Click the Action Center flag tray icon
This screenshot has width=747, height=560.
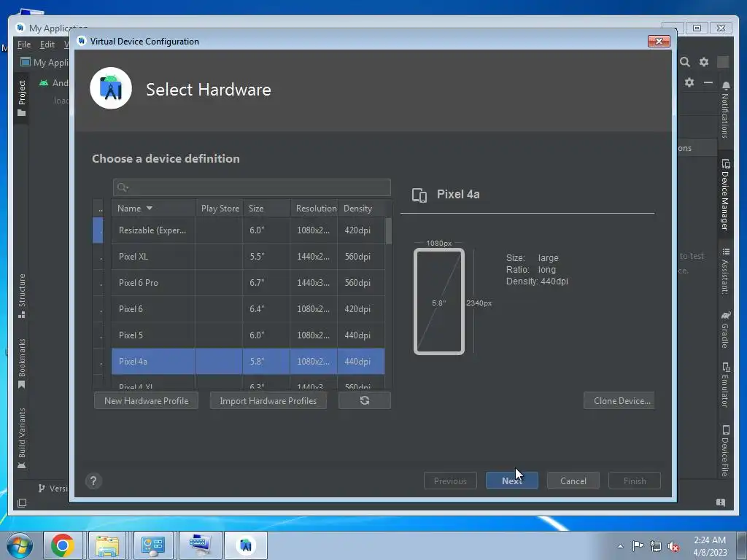pos(638,546)
